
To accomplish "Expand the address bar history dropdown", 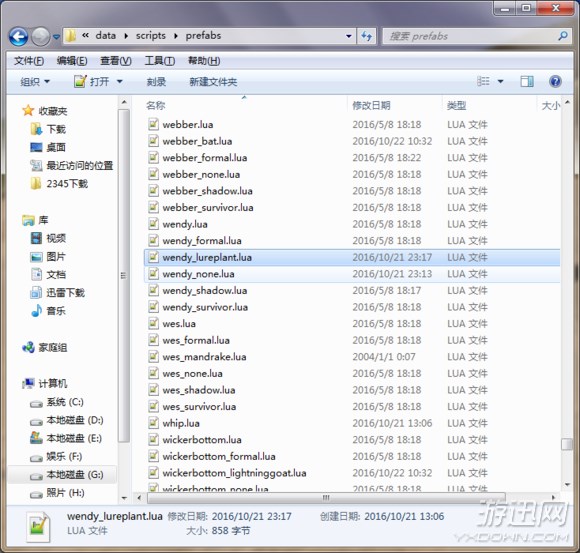I will tap(348, 36).
